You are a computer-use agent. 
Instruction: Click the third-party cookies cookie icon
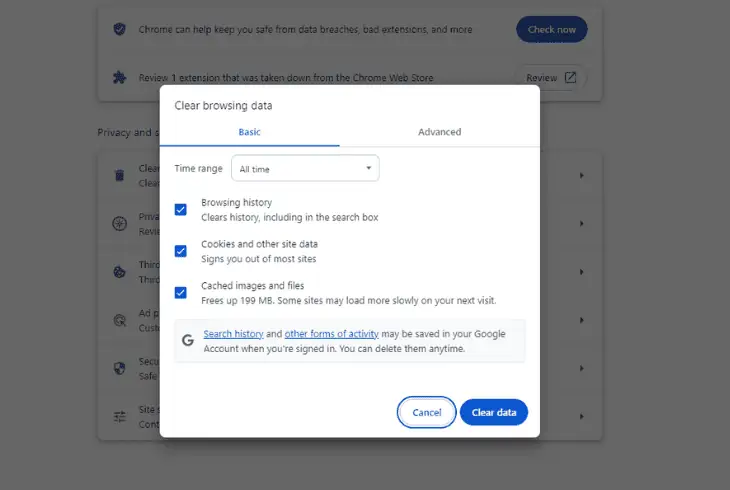point(120,272)
